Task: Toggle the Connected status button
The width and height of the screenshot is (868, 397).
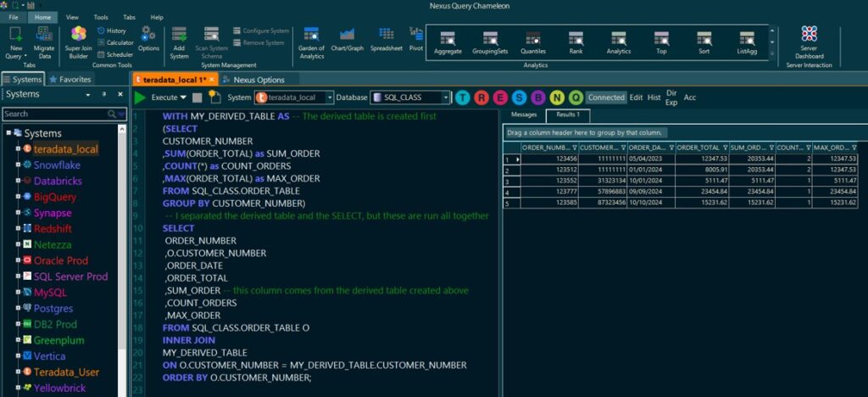Action: pos(605,98)
